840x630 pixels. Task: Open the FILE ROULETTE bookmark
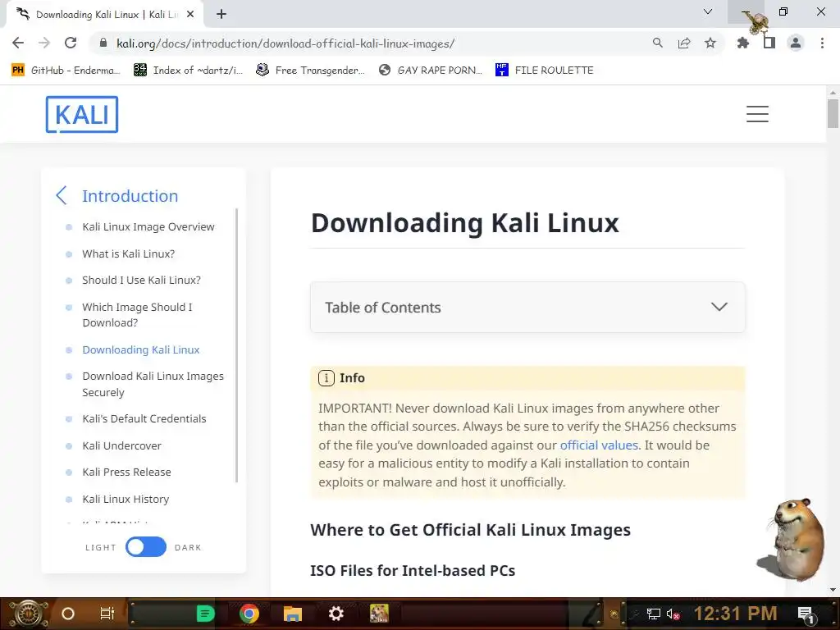tap(545, 71)
